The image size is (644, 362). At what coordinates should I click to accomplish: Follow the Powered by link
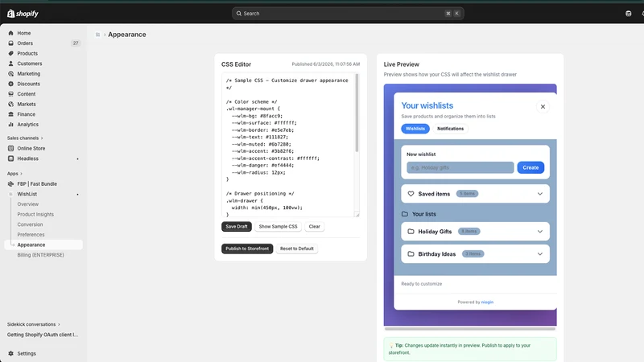click(487, 302)
